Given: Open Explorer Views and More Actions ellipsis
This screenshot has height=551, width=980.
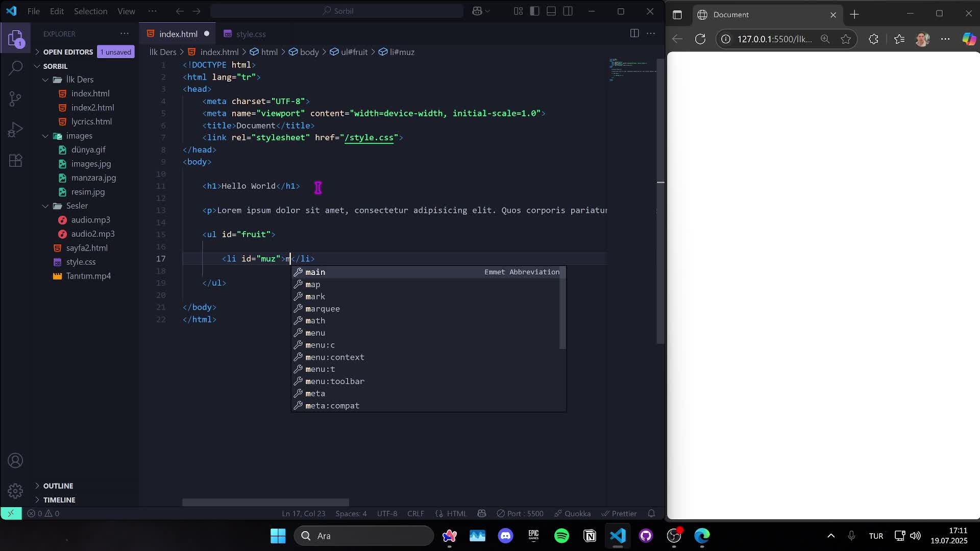Looking at the screenshot, I should [x=125, y=34].
